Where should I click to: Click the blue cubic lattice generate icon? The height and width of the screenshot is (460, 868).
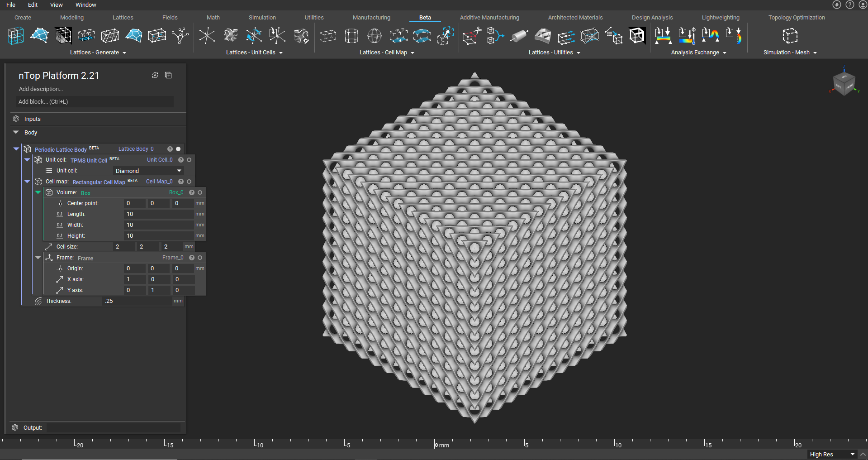pyautogui.click(x=16, y=35)
